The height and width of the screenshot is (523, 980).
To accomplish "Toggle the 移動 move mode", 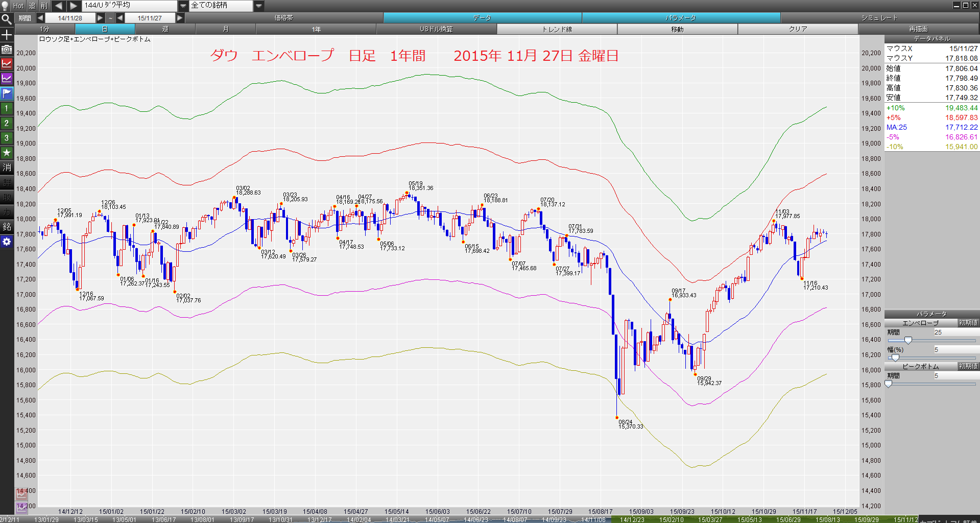I will (677, 29).
